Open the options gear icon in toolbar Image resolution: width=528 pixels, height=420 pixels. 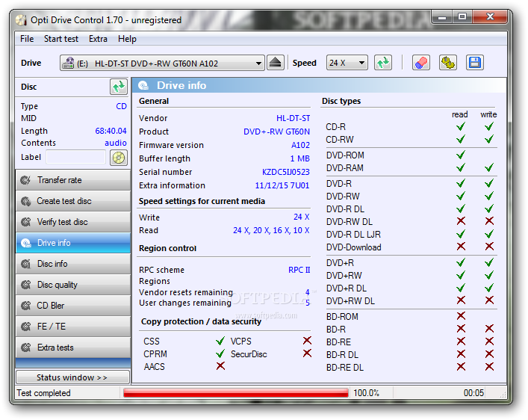pyautogui.click(x=448, y=63)
